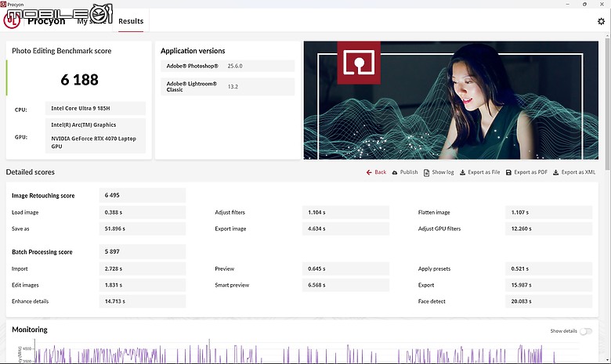Select Apply presets value 0.521 s
This screenshot has height=364, width=611.
point(520,268)
